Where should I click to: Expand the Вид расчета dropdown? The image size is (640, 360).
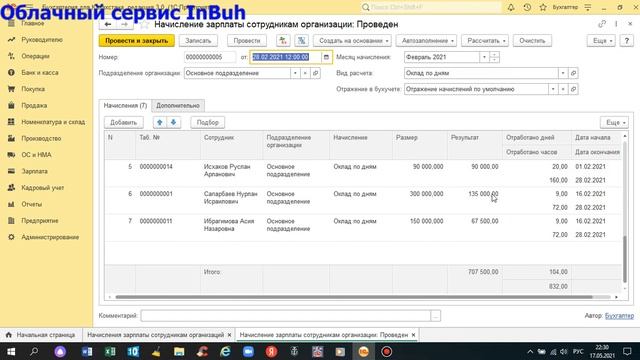[563, 73]
